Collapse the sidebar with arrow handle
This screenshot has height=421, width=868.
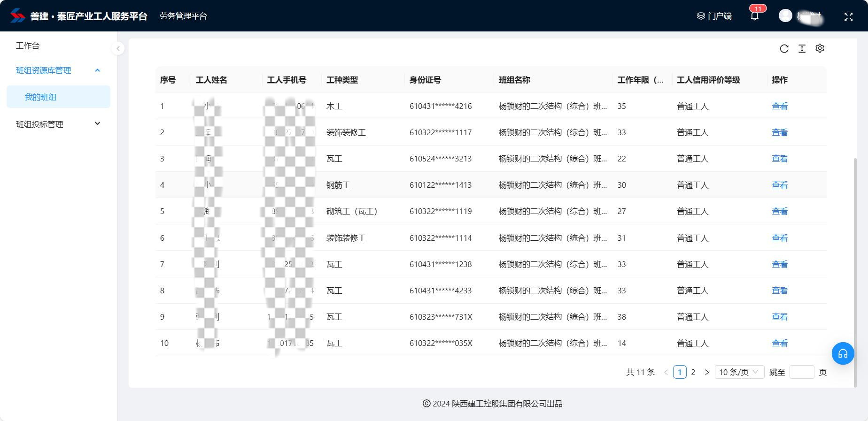[118, 48]
